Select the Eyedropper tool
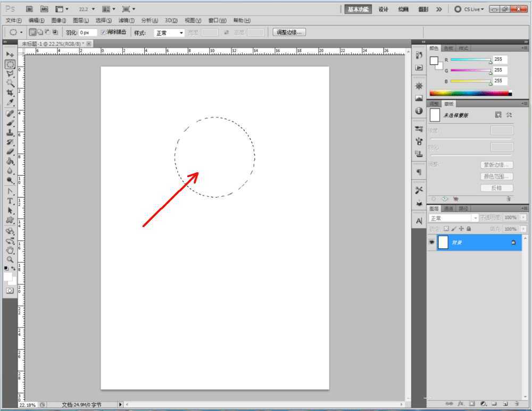This screenshot has width=532, height=411. point(10,102)
